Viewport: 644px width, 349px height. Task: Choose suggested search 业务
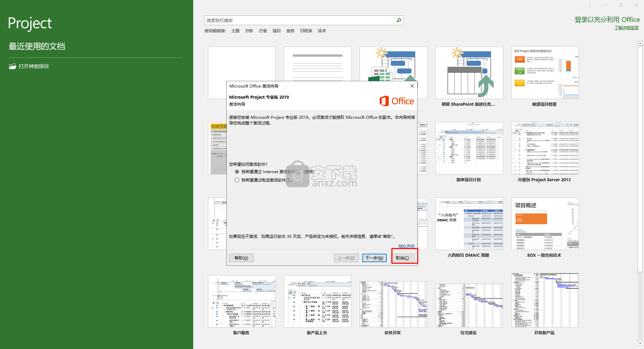coord(290,31)
